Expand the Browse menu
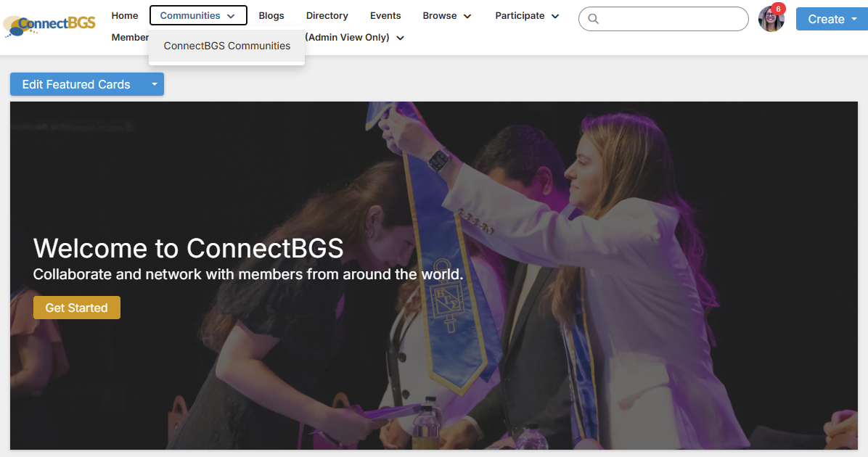Viewport: 868px width, 457px height. 447,15
